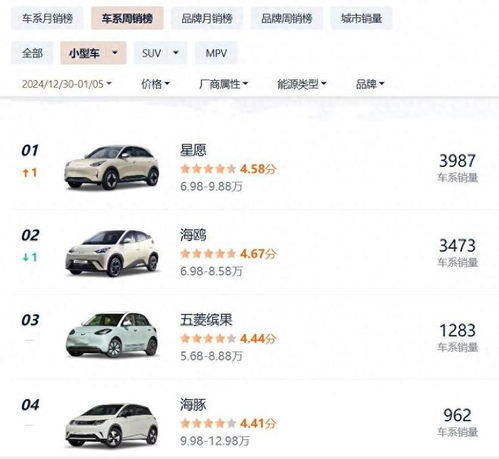Click the 五菱缤果 car picture
This screenshot has height=459, width=499.
[x=112, y=335]
